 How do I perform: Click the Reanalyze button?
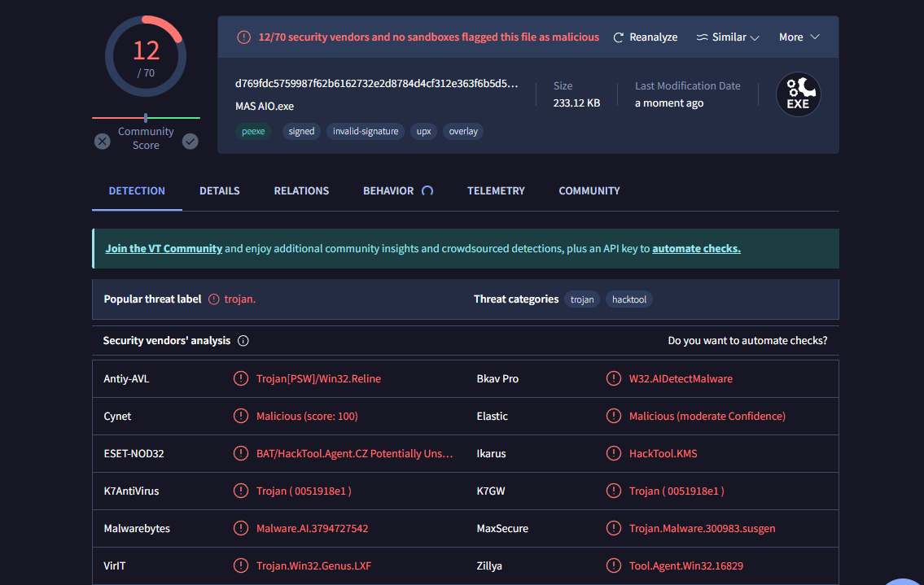click(646, 37)
